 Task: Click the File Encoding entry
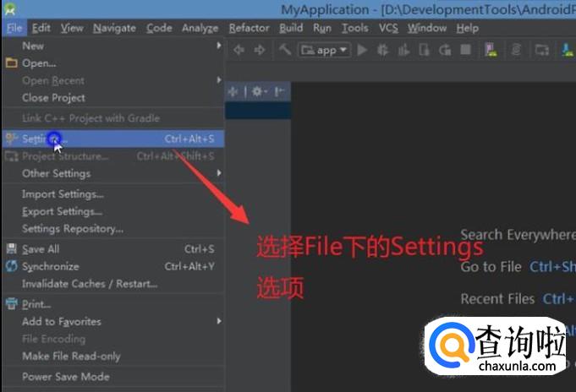pos(113,339)
